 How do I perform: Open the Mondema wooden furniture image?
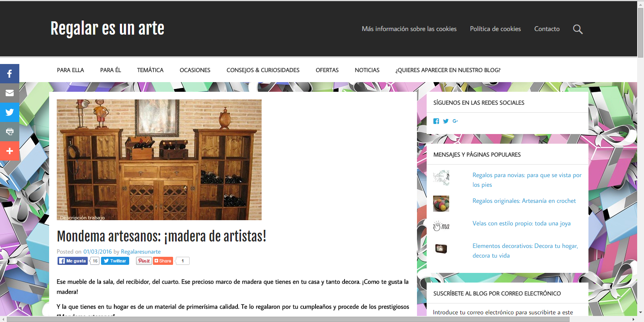tap(159, 160)
